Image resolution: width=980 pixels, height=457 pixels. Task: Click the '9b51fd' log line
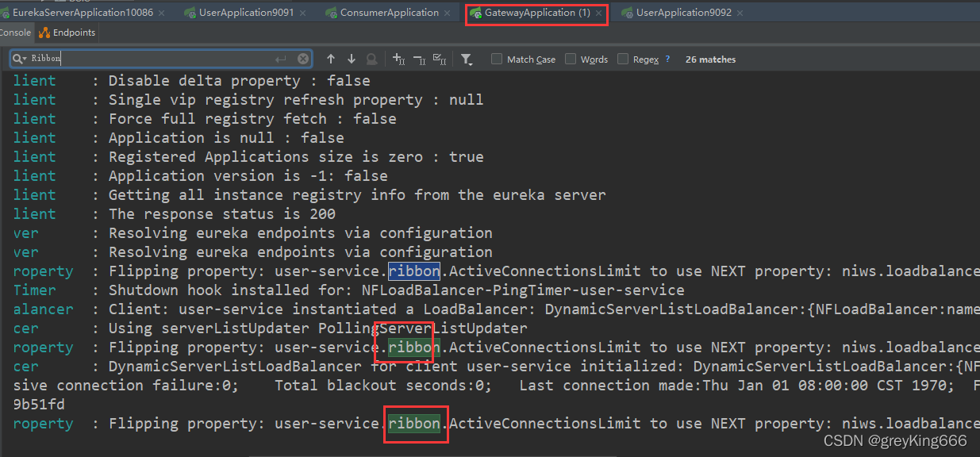tap(39, 404)
